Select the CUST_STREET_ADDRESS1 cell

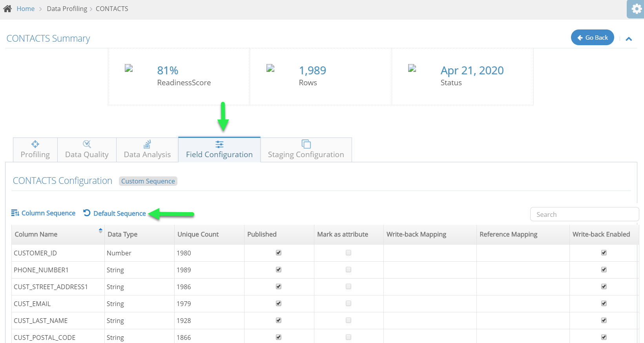click(58, 287)
